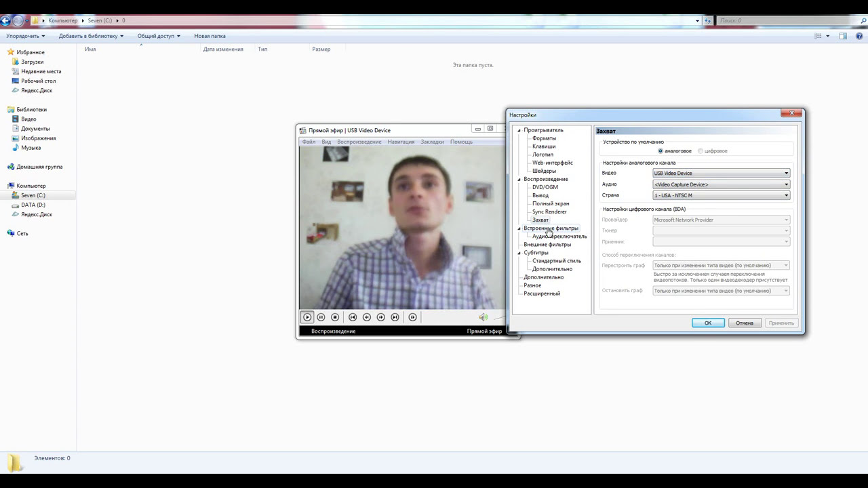Click the increase speed (fast-forward) button
Screen dimensions: 868x488
pyautogui.click(x=381, y=317)
